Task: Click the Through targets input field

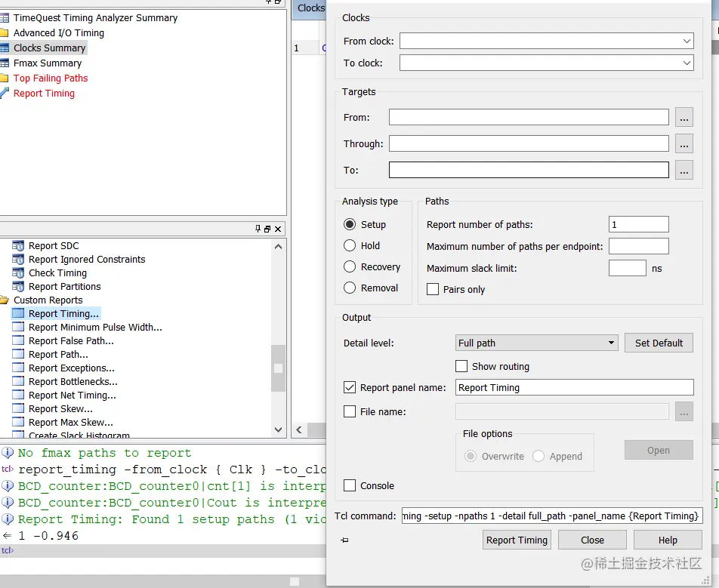Action: coord(529,143)
